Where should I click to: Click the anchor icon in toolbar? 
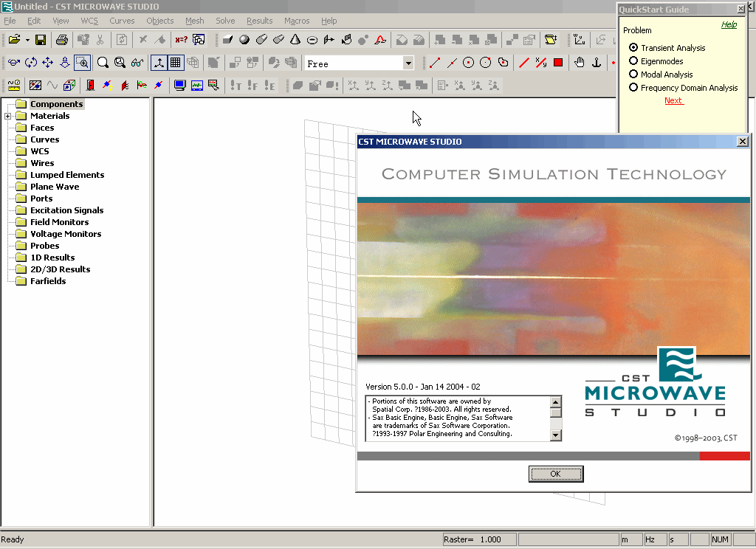click(597, 62)
